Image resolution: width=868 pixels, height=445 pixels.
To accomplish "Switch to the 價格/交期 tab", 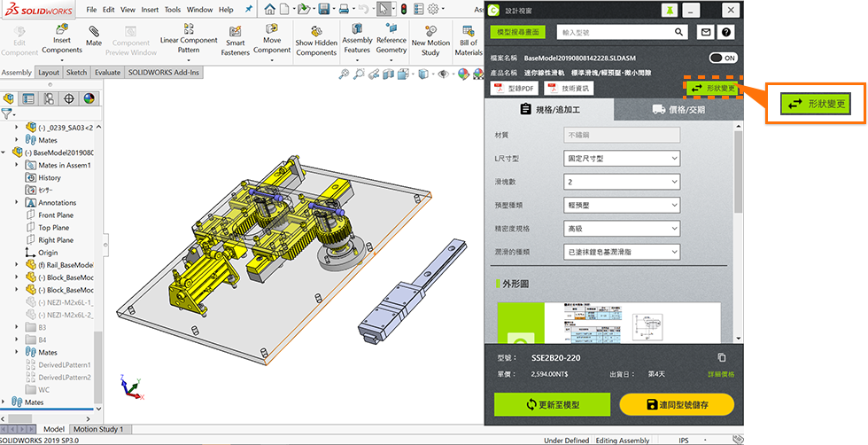I will coord(678,110).
